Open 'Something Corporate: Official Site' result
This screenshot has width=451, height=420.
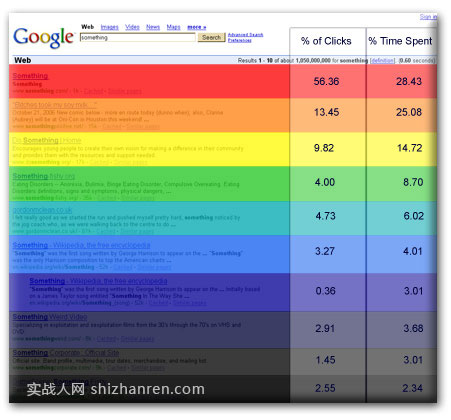[x=66, y=352]
